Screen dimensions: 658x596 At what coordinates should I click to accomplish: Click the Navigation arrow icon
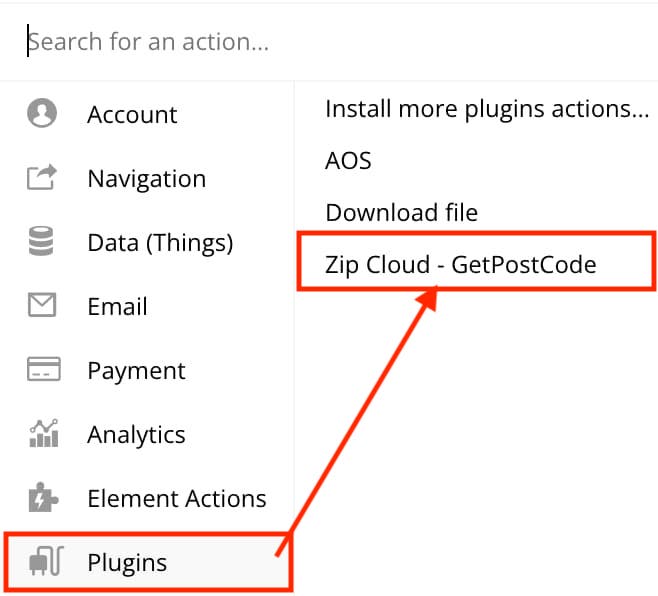[x=42, y=177]
